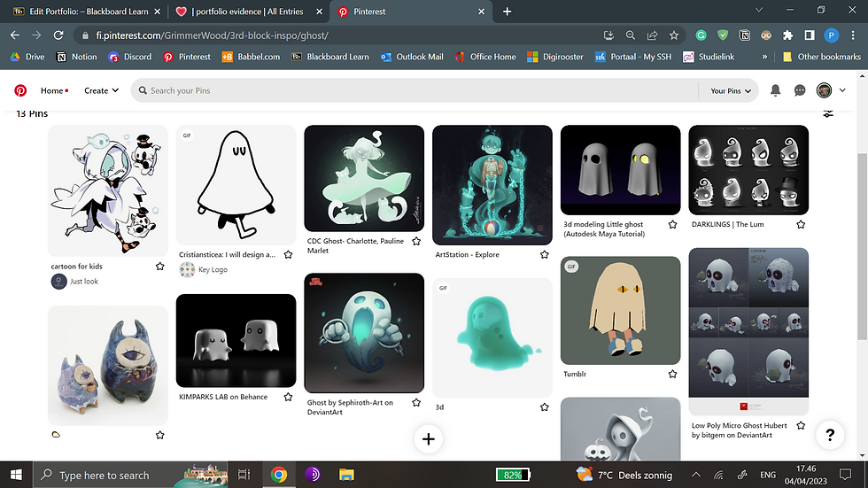Open the tab search chevron in Chrome

759,10
